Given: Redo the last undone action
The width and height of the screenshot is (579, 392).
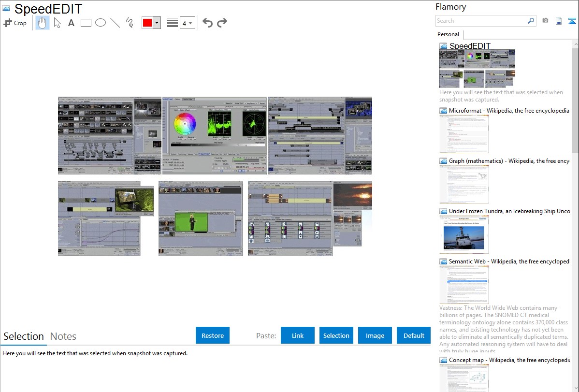Looking at the screenshot, I should [222, 23].
